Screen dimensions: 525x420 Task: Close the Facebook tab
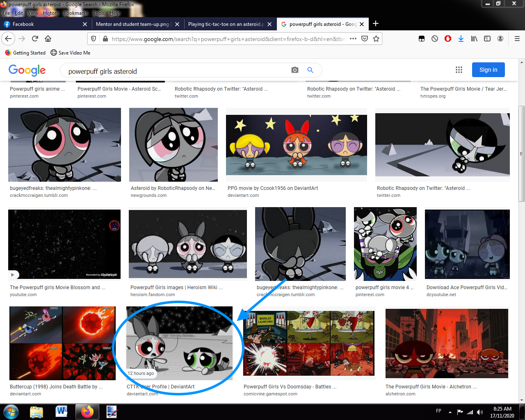pos(85,24)
